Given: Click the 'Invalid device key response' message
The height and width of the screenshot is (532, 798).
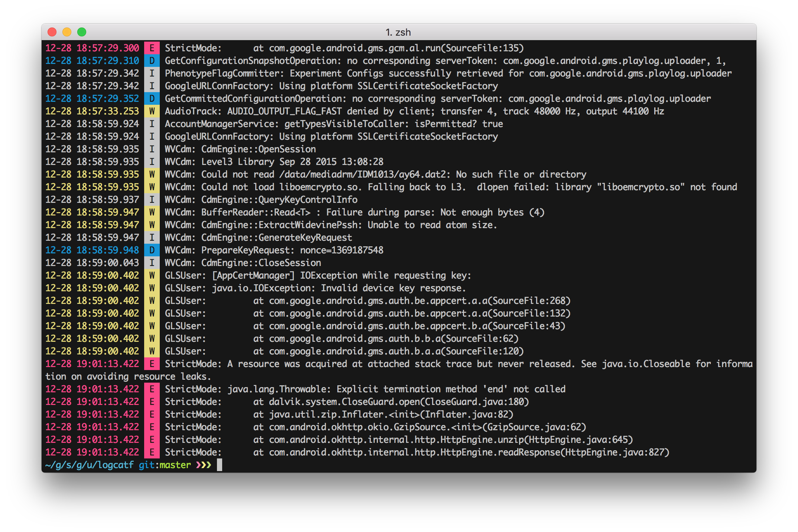Looking at the screenshot, I should click(393, 288).
